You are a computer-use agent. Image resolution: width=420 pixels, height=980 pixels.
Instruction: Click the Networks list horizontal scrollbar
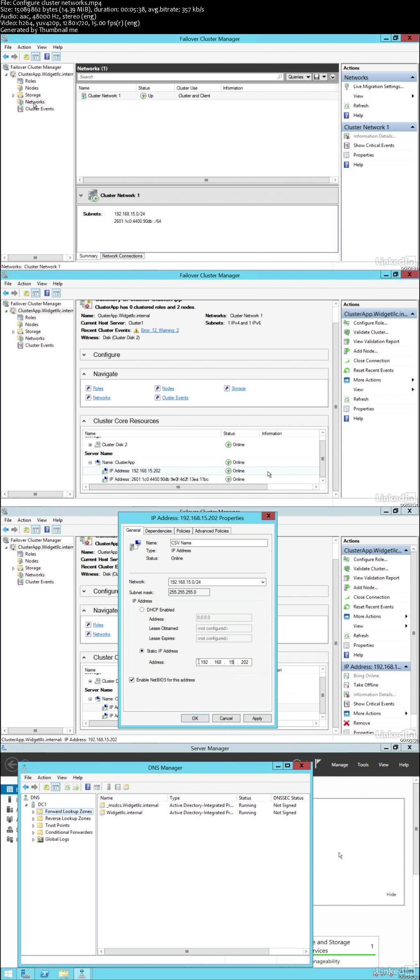[x=207, y=180]
